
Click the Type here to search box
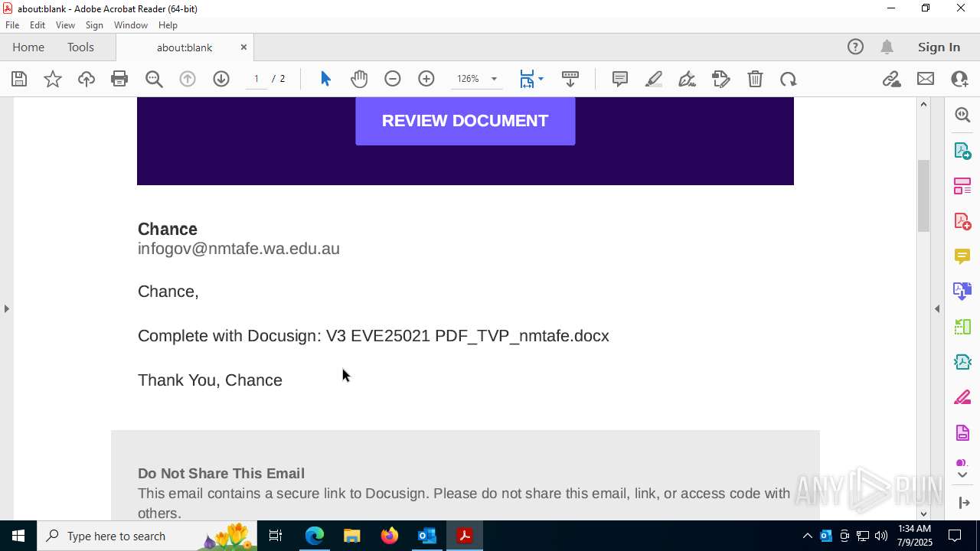point(148,536)
